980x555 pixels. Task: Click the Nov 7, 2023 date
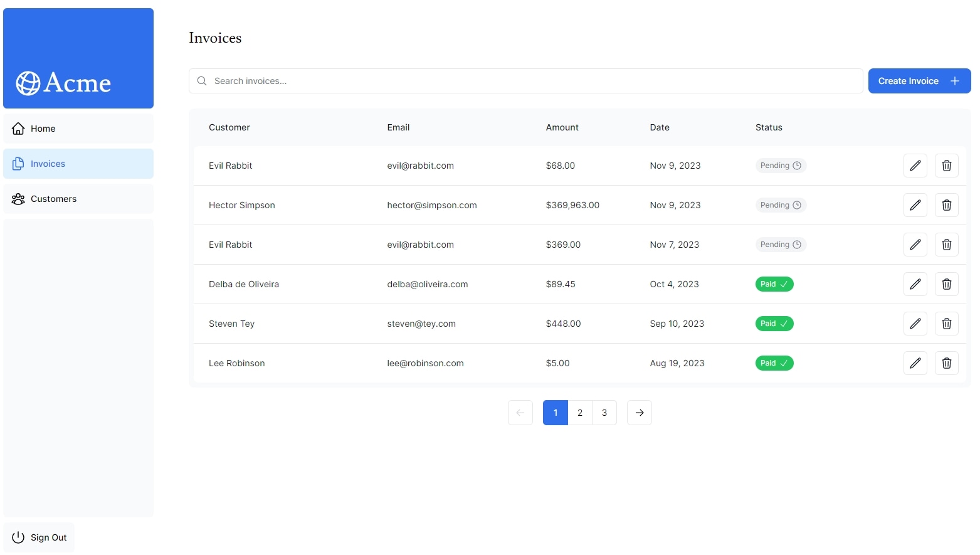pos(675,245)
